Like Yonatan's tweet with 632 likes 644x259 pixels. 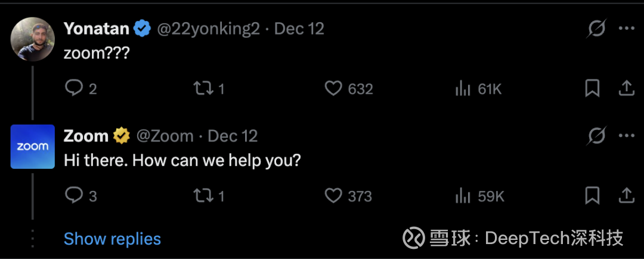[333, 89]
